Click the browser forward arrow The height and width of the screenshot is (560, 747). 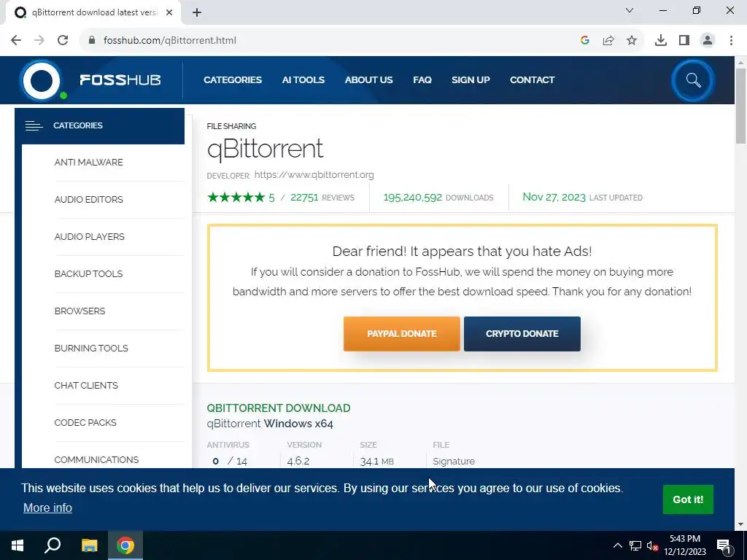coord(39,41)
